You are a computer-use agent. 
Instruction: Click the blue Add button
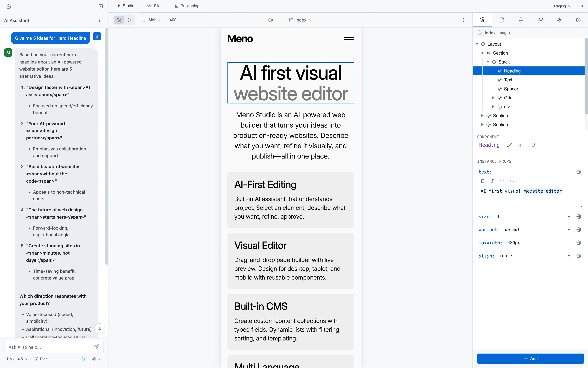coord(530,359)
